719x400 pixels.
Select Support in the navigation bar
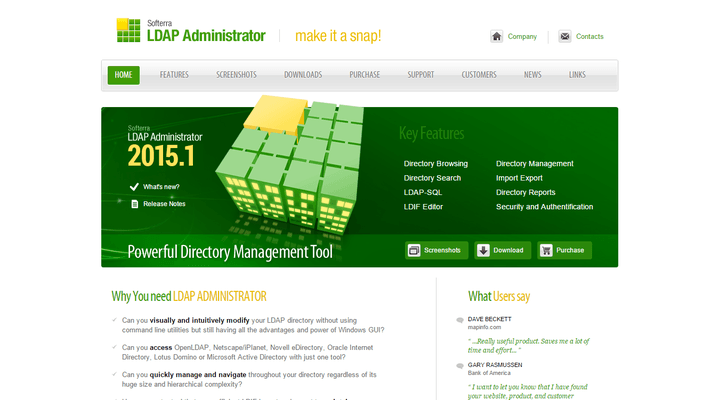(420, 75)
